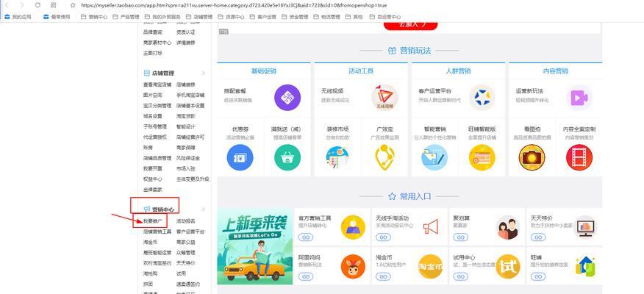Screen dimensions: 644x294
Task: Open the 店铺管理 bookmark folder
Action: [199, 17]
